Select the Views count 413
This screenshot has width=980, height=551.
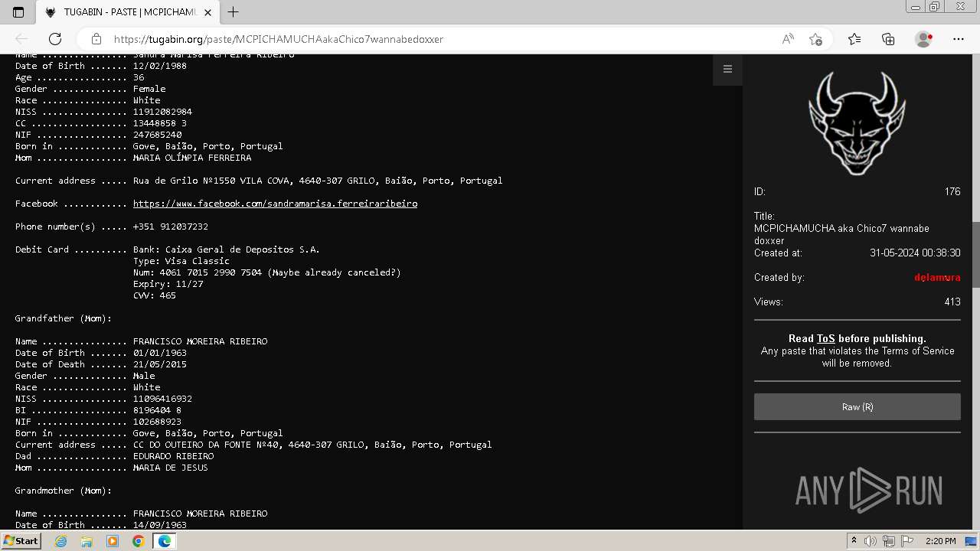coord(952,302)
